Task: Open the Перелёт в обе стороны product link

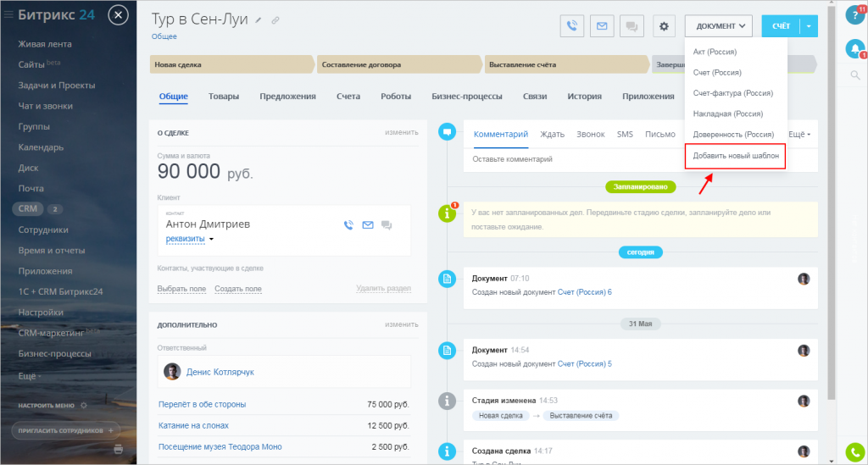Action: 202,404
